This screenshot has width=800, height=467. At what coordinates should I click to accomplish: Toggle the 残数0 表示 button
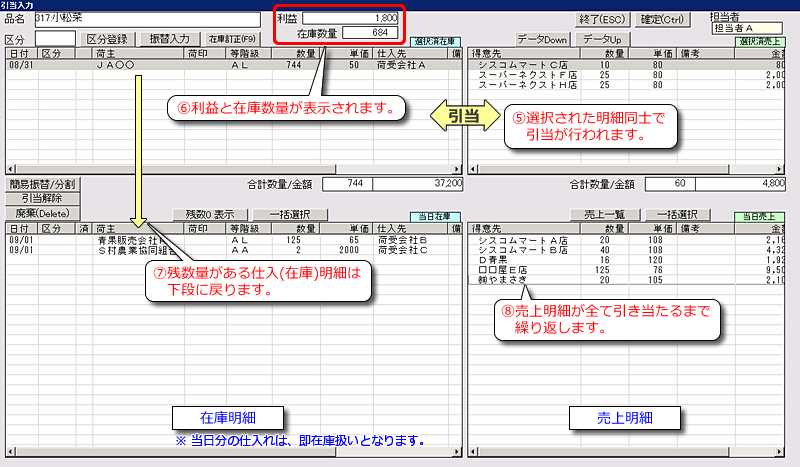(210, 214)
